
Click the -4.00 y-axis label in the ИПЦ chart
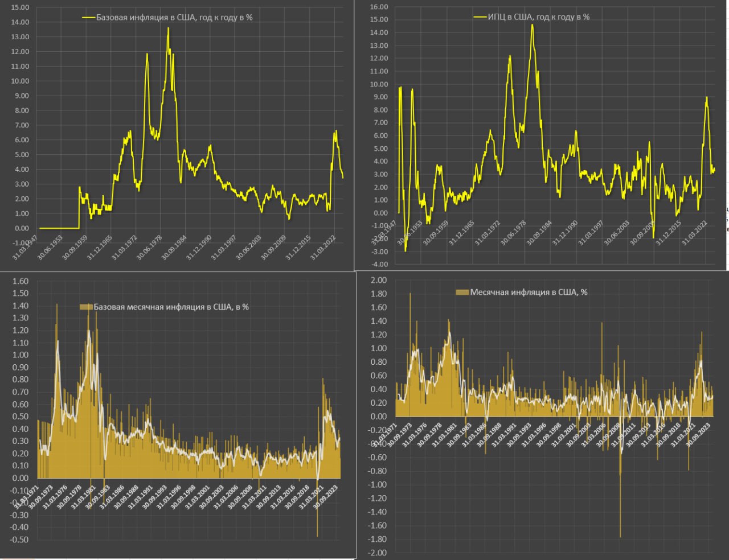(x=379, y=264)
